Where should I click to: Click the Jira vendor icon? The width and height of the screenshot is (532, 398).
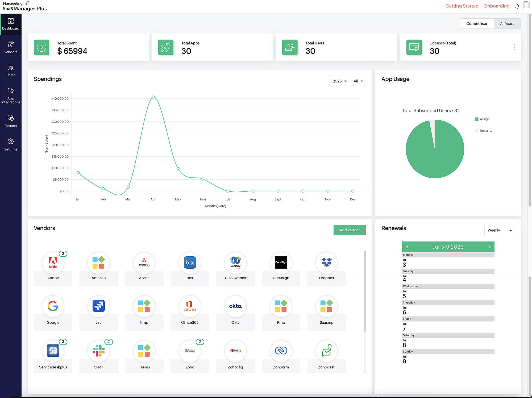pos(99,306)
